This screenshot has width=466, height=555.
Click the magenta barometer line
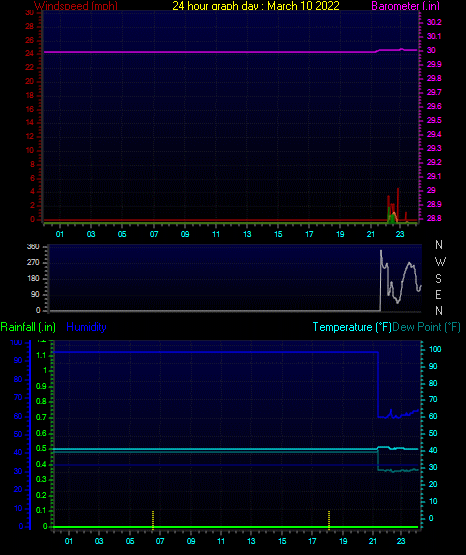[230, 52]
